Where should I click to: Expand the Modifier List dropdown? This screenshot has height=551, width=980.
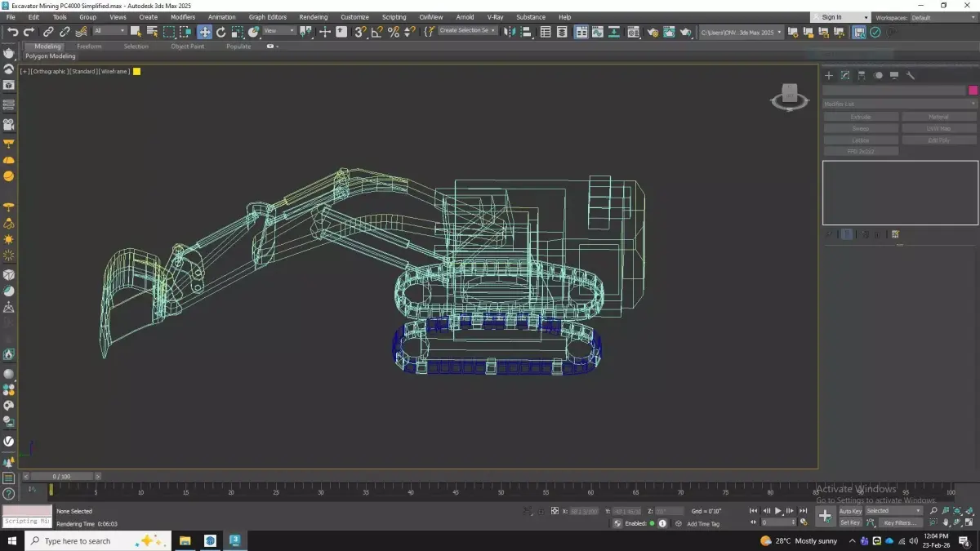coord(899,104)
